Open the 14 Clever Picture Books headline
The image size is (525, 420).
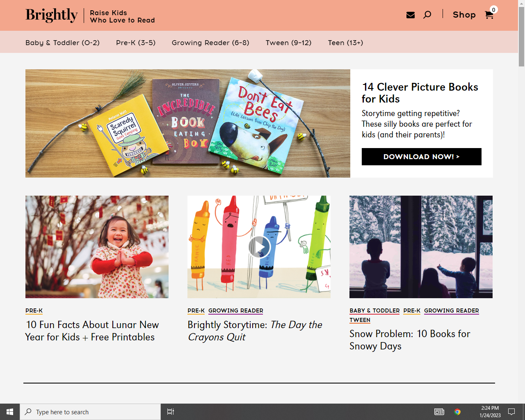coord(420,93)
